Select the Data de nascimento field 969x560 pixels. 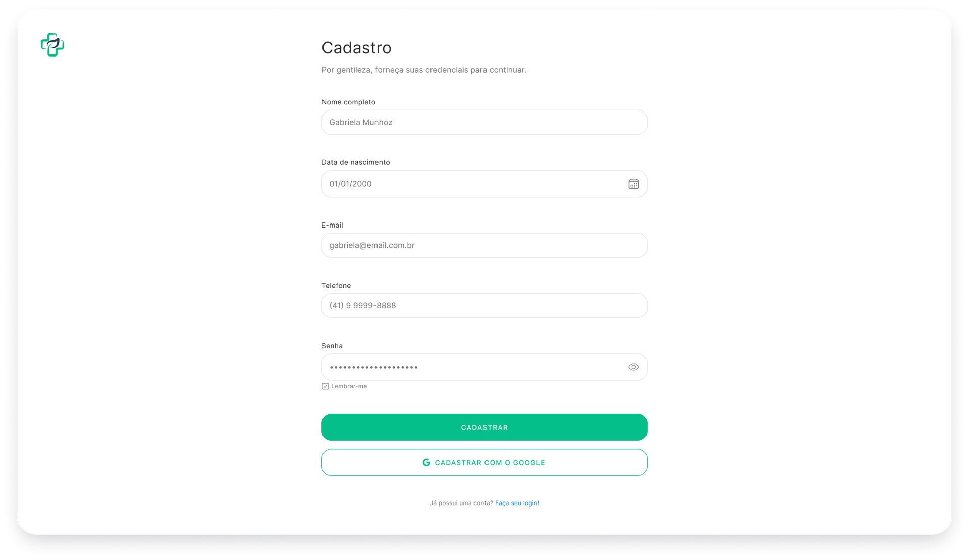tap(484, 184)
